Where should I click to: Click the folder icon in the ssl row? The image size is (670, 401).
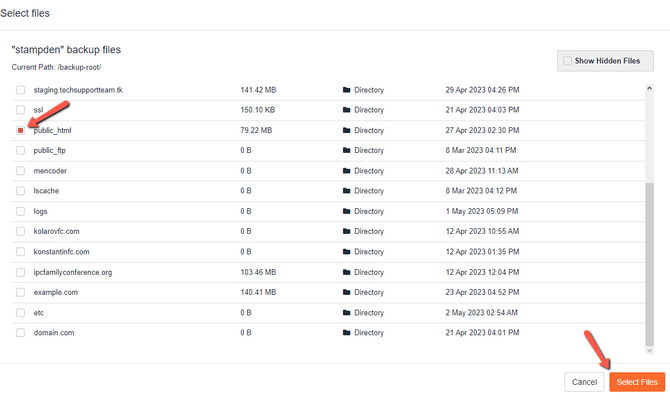346,110
